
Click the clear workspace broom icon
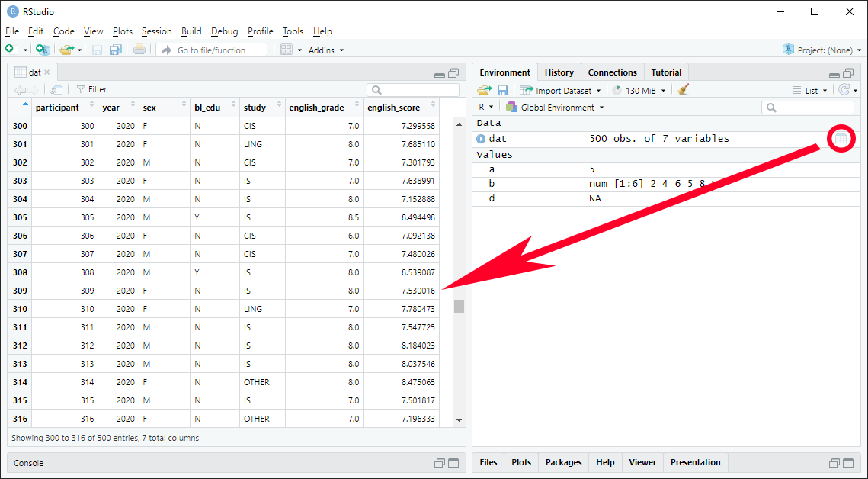pyautogui.click(x=683, y=90)
